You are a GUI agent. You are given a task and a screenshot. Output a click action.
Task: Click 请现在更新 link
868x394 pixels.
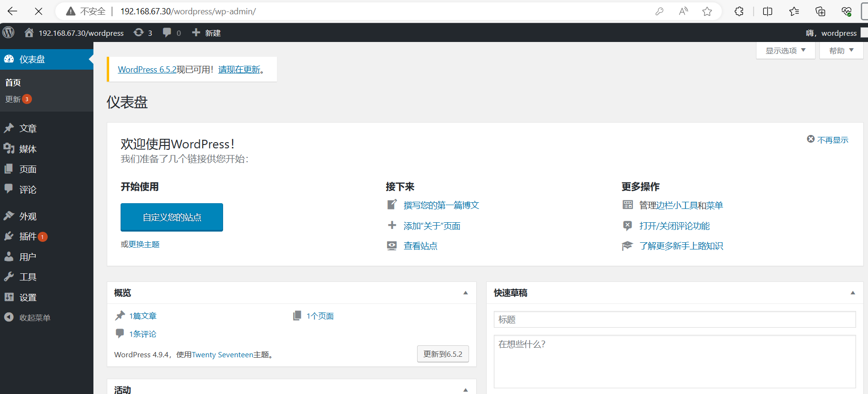(x=239, y=70)
